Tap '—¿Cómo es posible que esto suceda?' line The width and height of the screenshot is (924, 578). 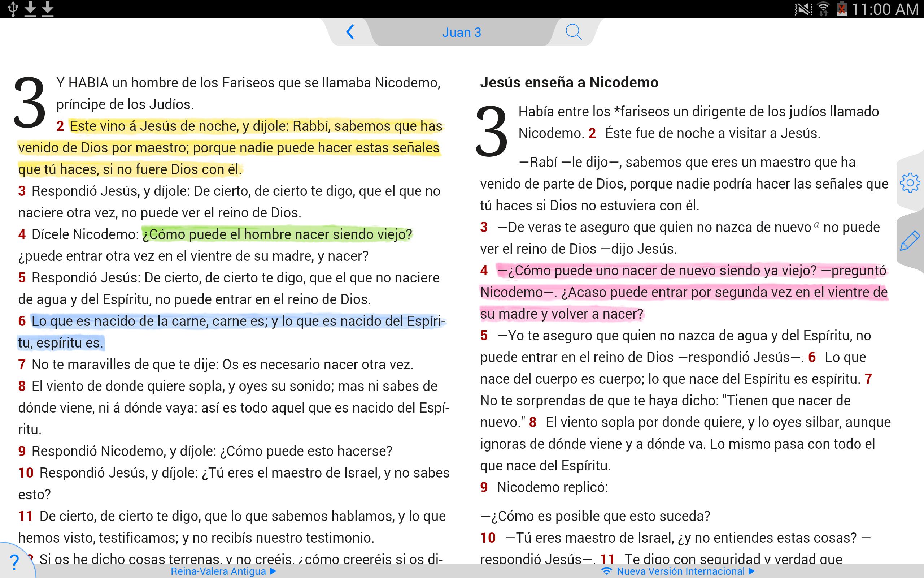pyautogui.click(x=595, y=516)
